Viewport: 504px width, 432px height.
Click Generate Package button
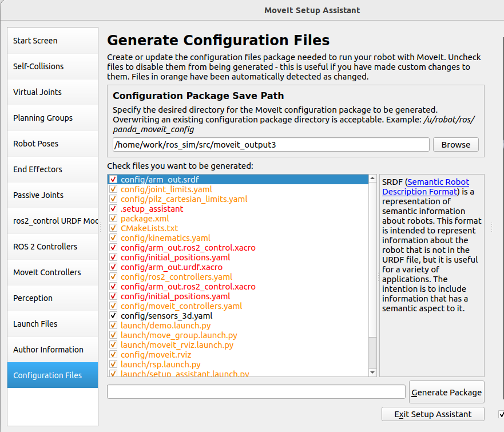[x=446, y=392]
